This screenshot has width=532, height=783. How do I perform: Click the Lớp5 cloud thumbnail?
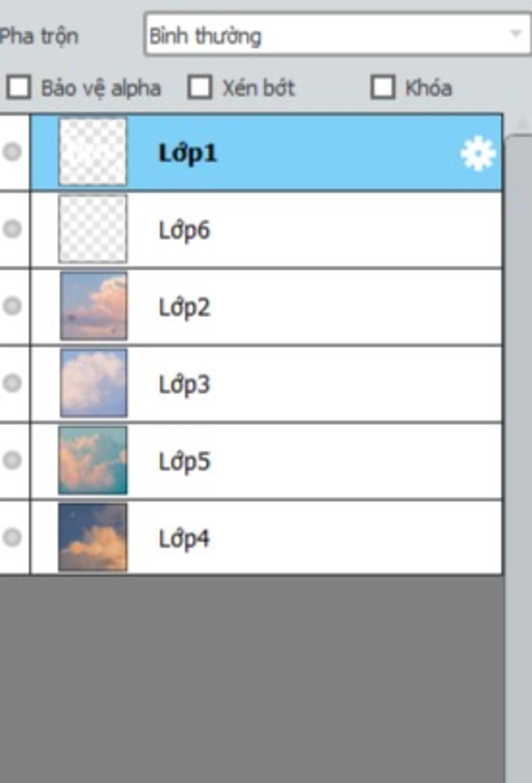pos(93,460)
